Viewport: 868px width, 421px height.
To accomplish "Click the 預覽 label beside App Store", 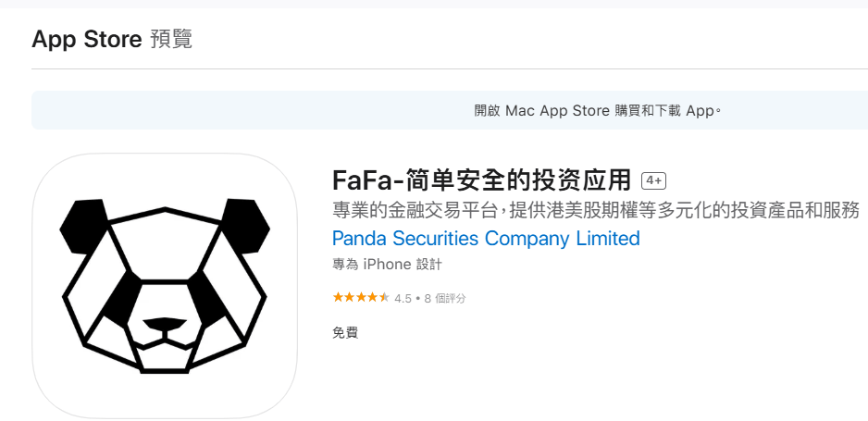I will [171, 39].
